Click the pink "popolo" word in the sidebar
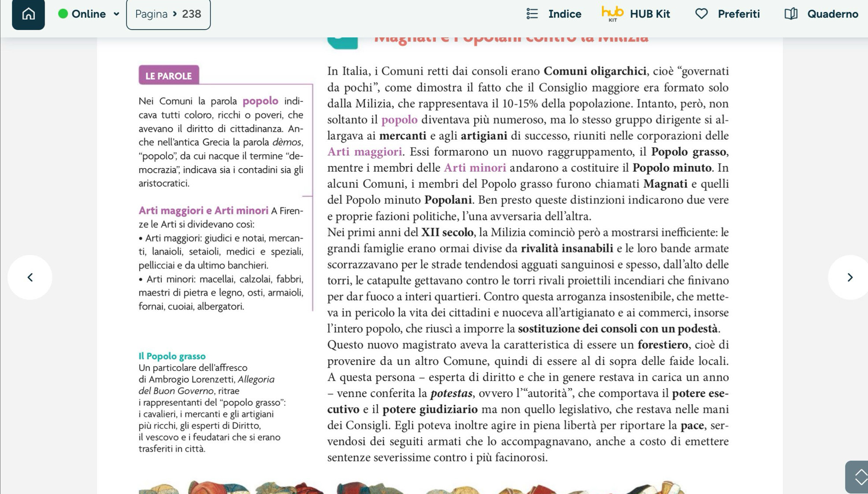Screen dimensions: 868x494 260,101
